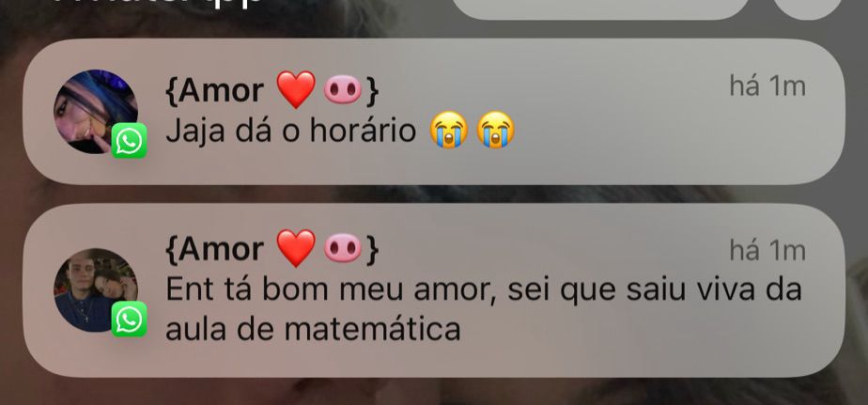Image resolution: width=868 pixels, height=405 pixels.
Task: Tap first crying emoji after 'horário'
Action: 449,130
